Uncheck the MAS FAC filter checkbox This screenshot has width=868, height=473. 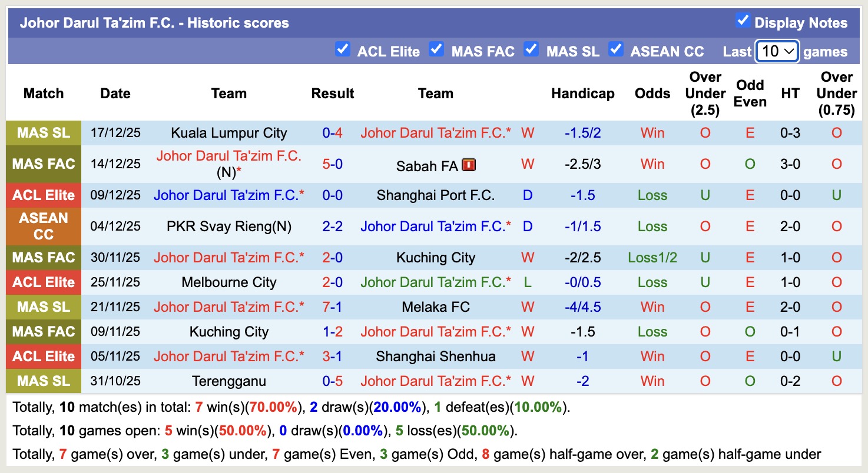tap(436, 49)
